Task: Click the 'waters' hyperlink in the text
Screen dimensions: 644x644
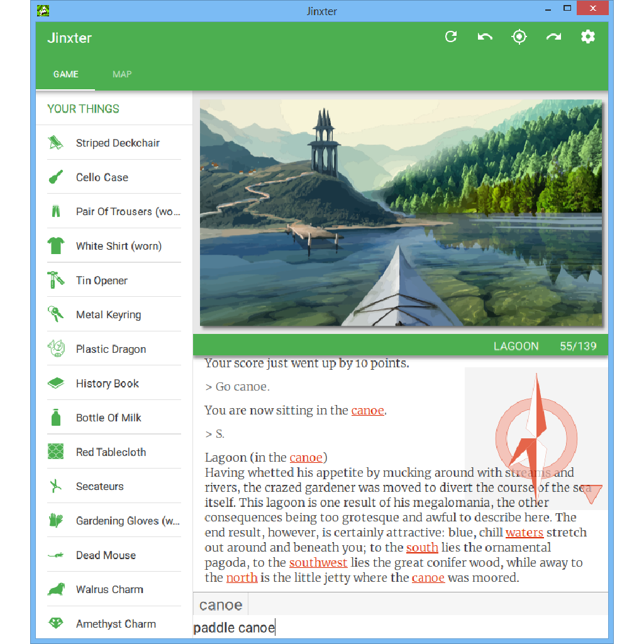Action: click(524, 533)
